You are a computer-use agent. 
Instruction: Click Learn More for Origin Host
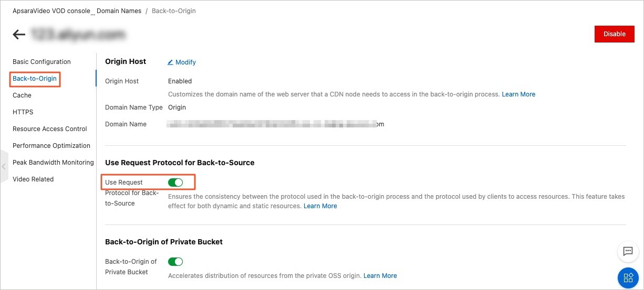pyautogui.click(x=518, y=94)
